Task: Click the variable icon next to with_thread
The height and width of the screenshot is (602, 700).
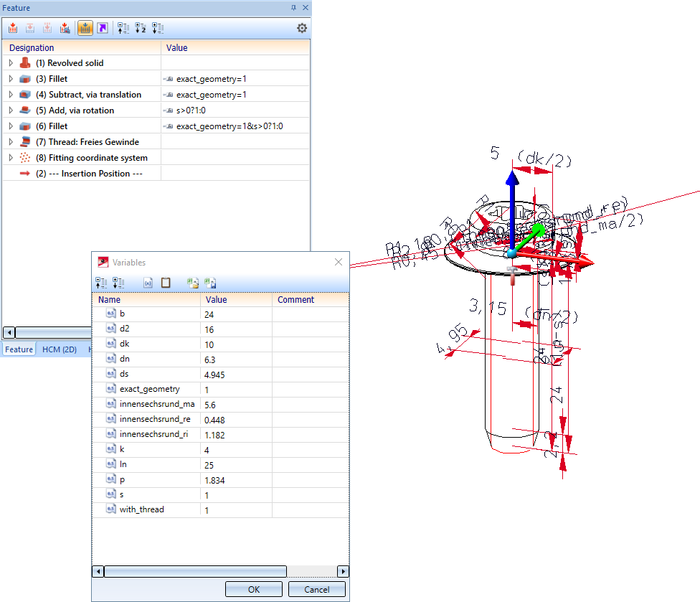Action: point(110,509)
